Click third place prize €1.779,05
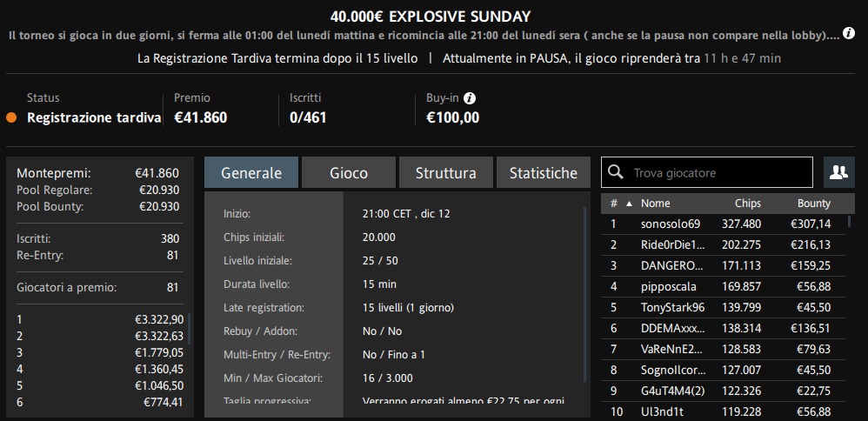Viewport: 868px width, 421px height. click(159, 353)
